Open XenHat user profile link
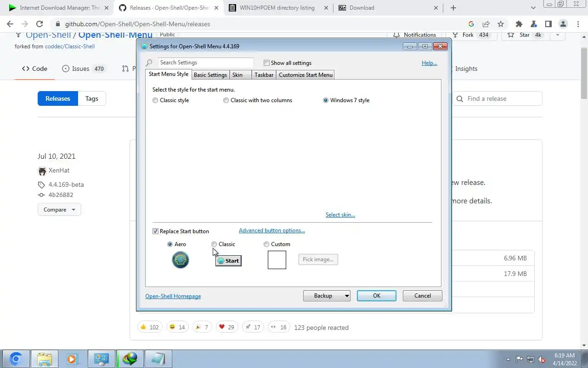588x368 pixels. click(59, 170)
